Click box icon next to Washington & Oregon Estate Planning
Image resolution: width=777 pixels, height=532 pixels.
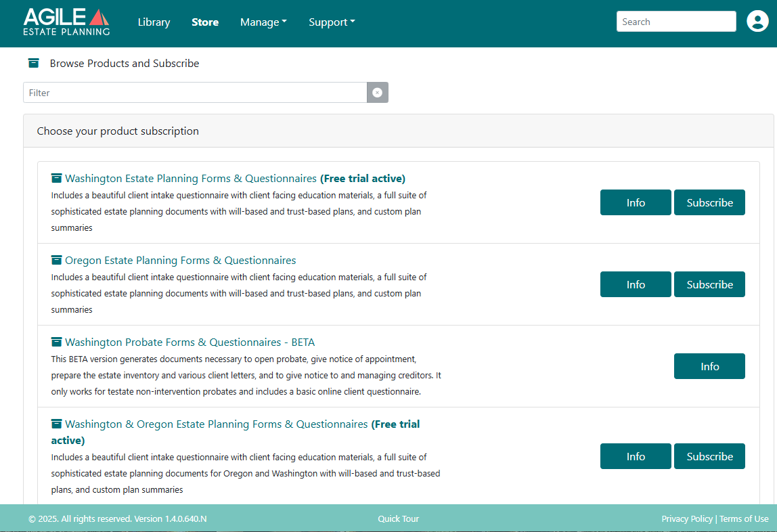(x=56, y=424)
